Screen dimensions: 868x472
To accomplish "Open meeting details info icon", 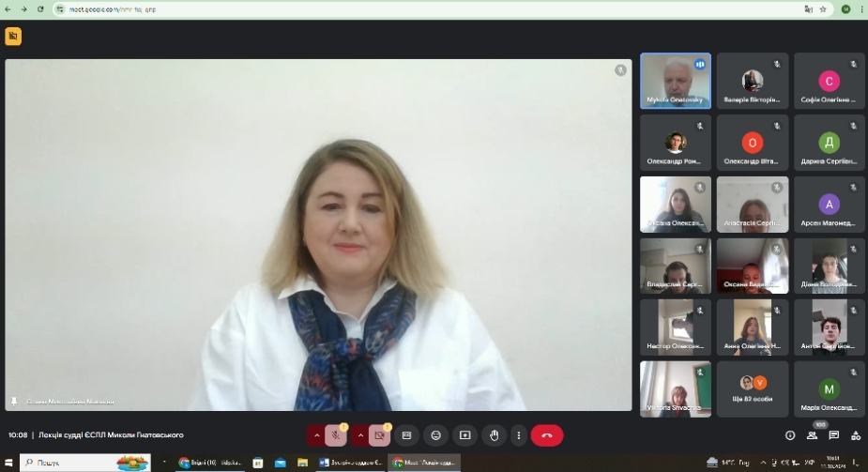I will click(790, 435).
